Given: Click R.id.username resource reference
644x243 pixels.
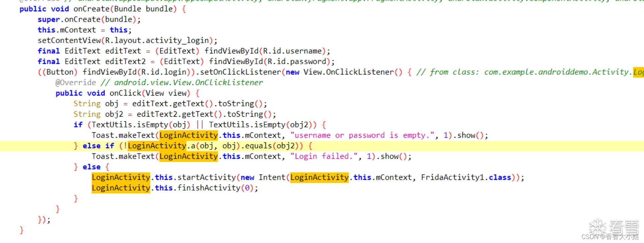Looking at the screenshot, I should point(292,51).
